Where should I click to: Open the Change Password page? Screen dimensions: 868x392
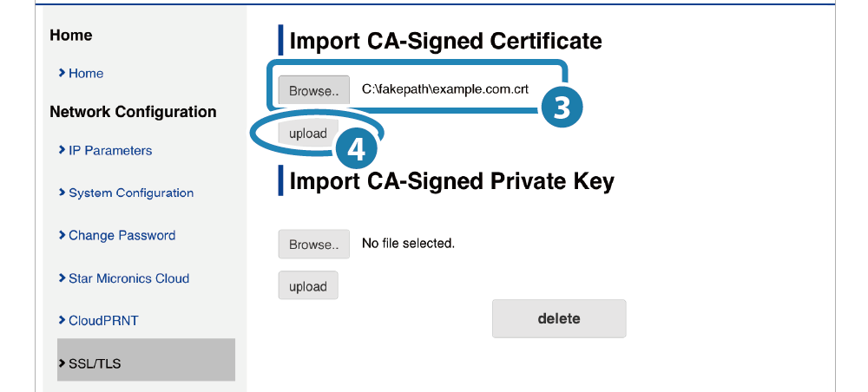[122, 236]
